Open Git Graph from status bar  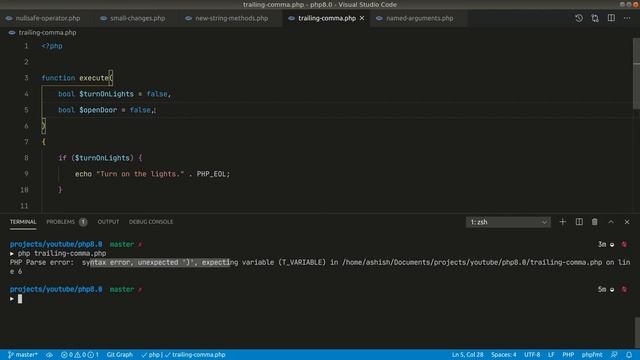120,355
